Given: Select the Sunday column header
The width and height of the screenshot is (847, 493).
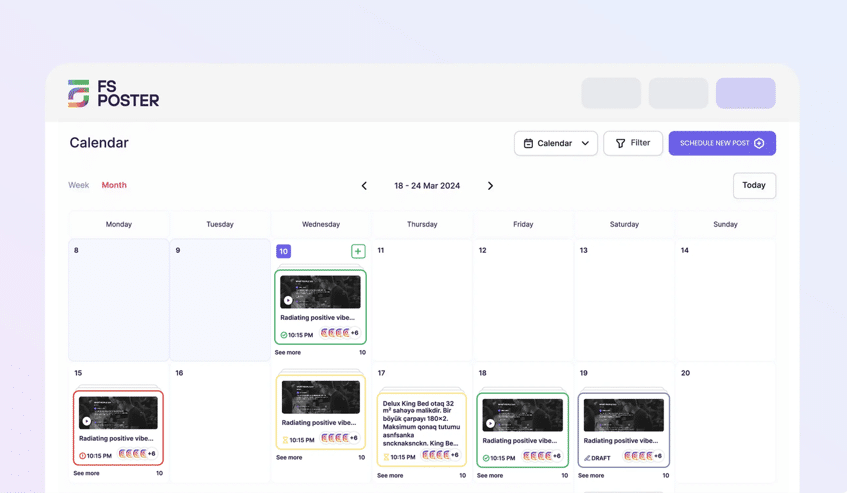Looking at the screenshot, I should coord(725,224).
